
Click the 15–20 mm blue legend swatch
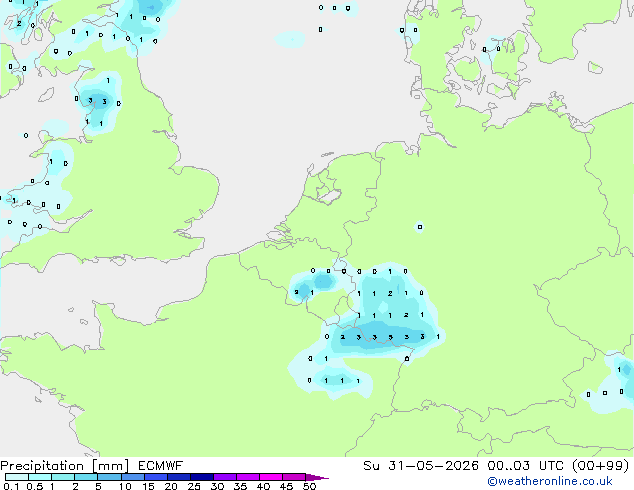point(156,477)
